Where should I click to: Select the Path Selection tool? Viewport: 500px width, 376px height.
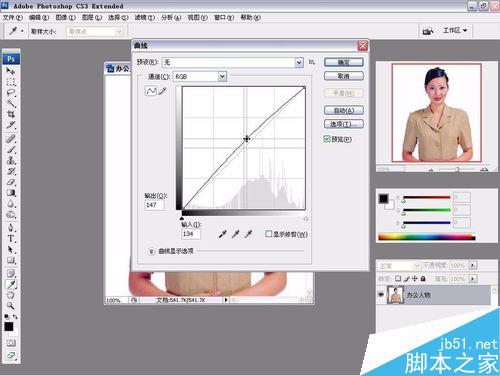click(11, 249)
